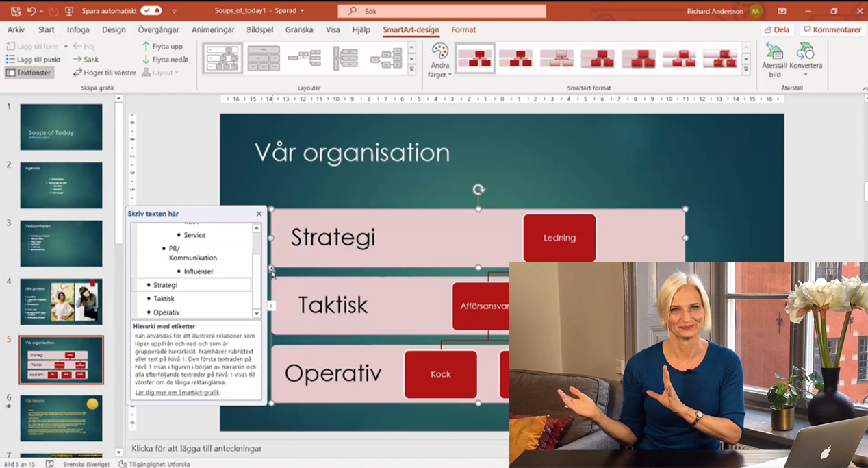
Task: Click Flytta nedåt
Action: (165, 60)
